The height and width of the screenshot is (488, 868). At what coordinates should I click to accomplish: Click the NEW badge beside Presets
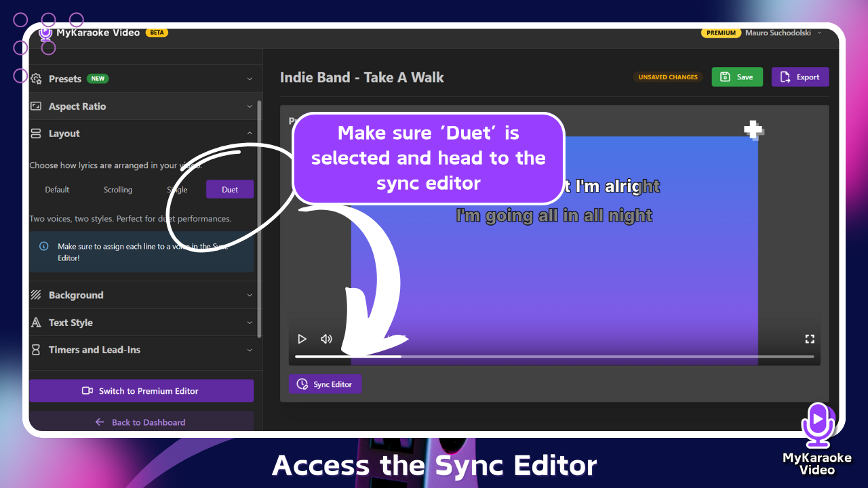(x=98, y=79)
